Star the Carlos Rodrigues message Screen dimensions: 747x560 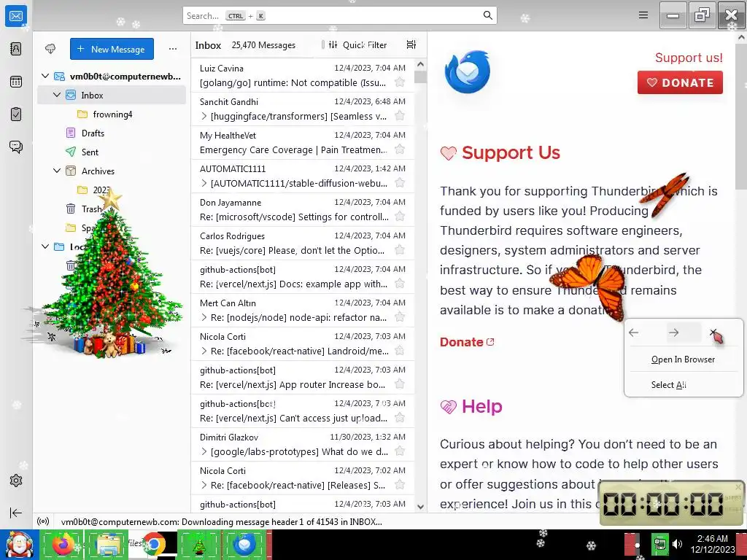tap(400, 250)
